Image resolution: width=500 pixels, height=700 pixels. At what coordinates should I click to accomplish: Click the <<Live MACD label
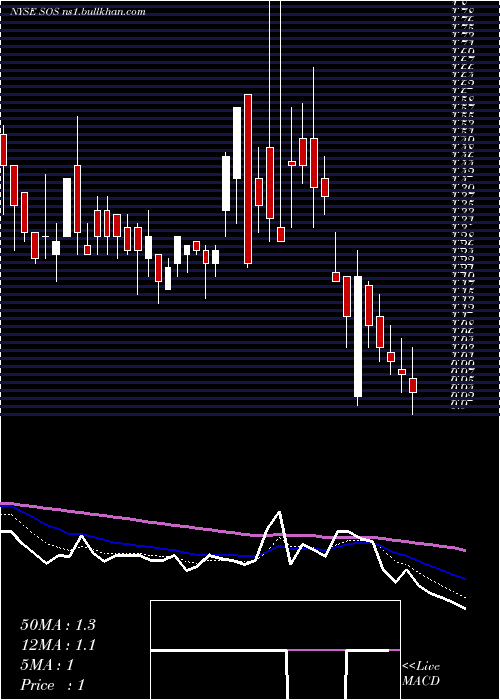pos(421,674)
